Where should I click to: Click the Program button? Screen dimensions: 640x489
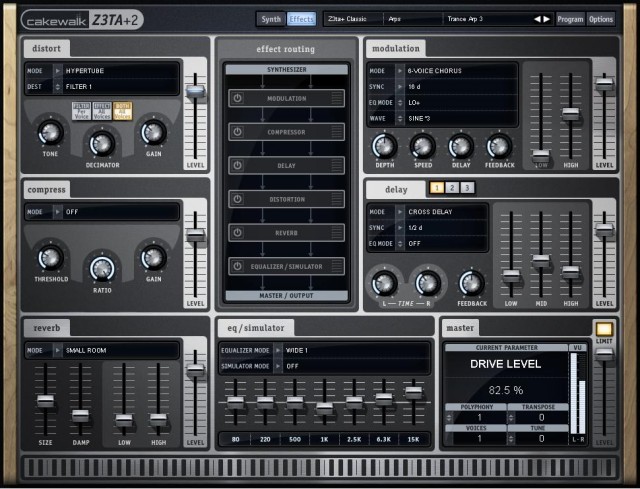point(570,19)
